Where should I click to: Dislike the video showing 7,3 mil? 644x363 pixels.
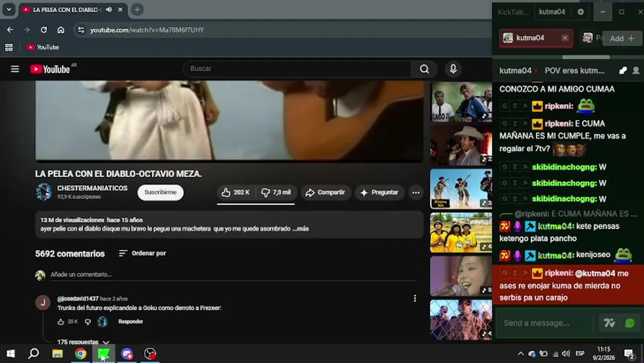point(276,193)
